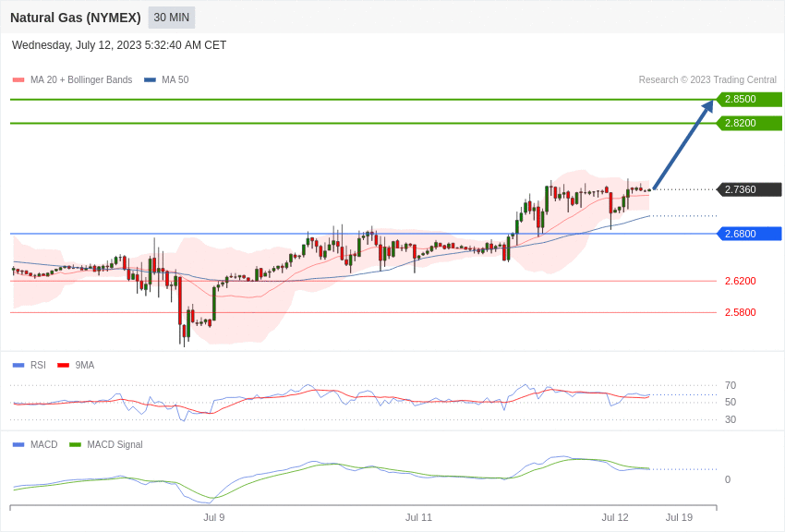The image size is (785, 532).
Task: Toggle MA 20 + Bollinger Bands legend
Action: [x=73, y=79]
